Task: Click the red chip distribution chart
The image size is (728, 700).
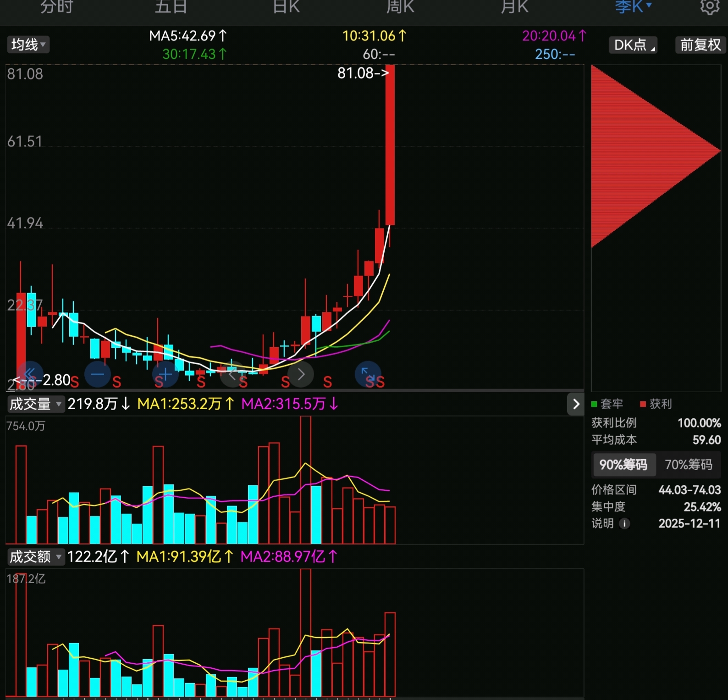Action: pyautogui.click(x=656, y=156)
